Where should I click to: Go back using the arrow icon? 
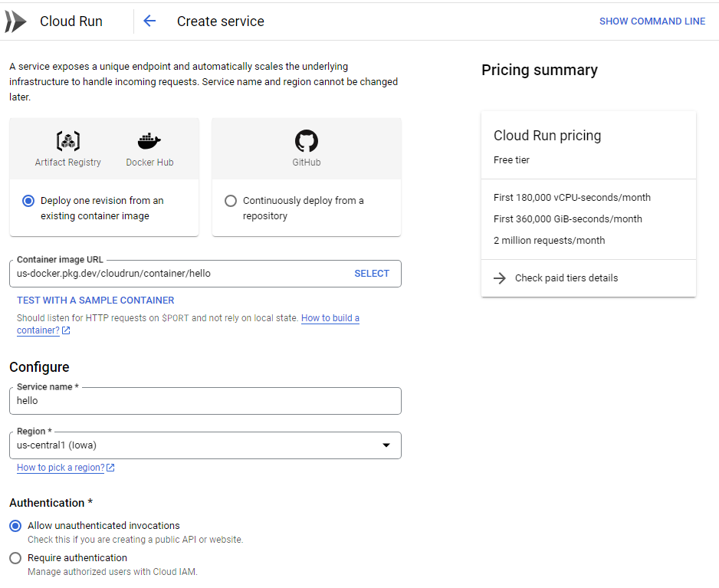click(x=149, y=21)
